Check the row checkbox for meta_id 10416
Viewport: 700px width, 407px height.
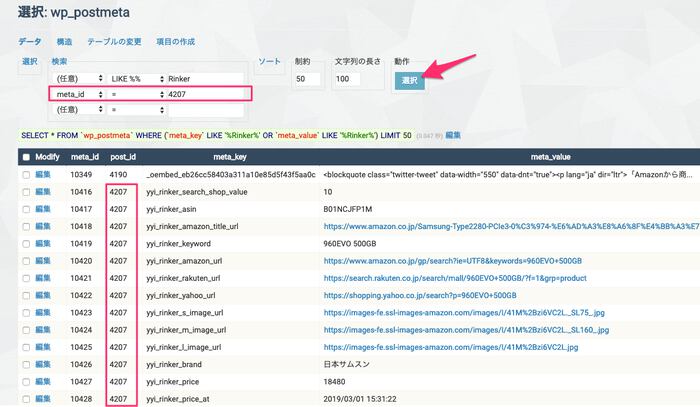(x=26, y=192)
